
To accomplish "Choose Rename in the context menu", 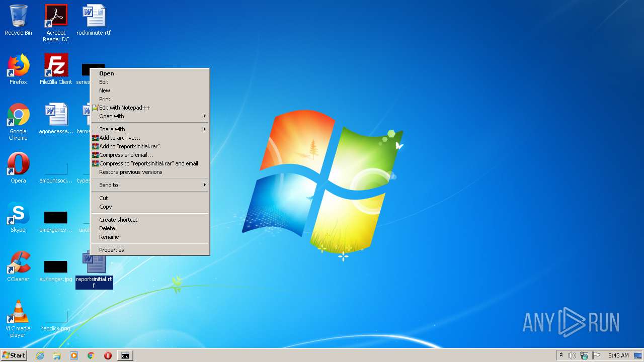I will (150, 237).
